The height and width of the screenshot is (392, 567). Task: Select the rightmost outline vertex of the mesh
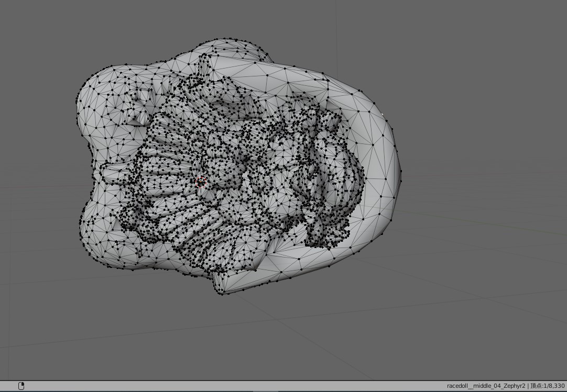point(401,180)
